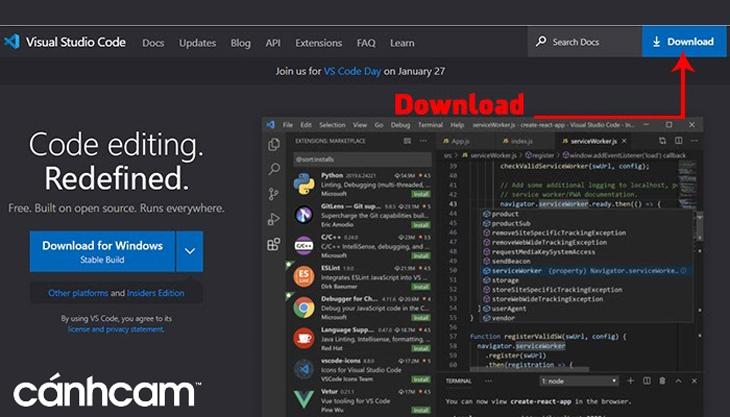Click the split terminal icon

(647, 381)
